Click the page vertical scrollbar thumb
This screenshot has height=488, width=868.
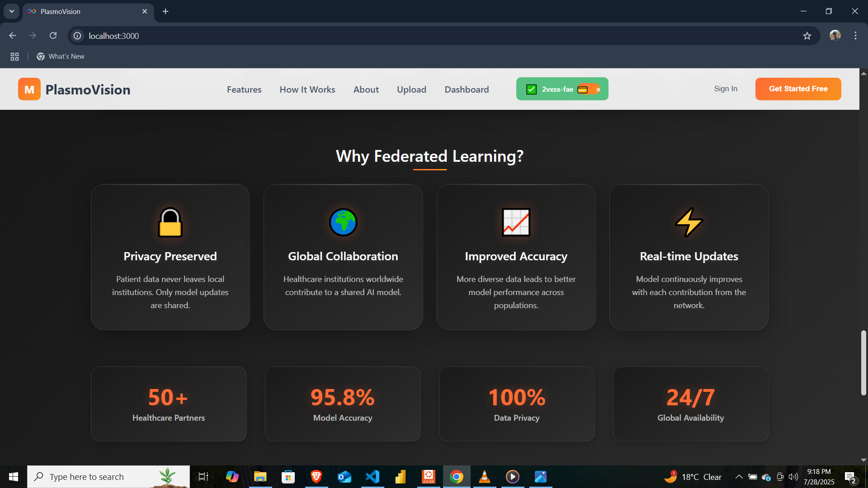863,363
